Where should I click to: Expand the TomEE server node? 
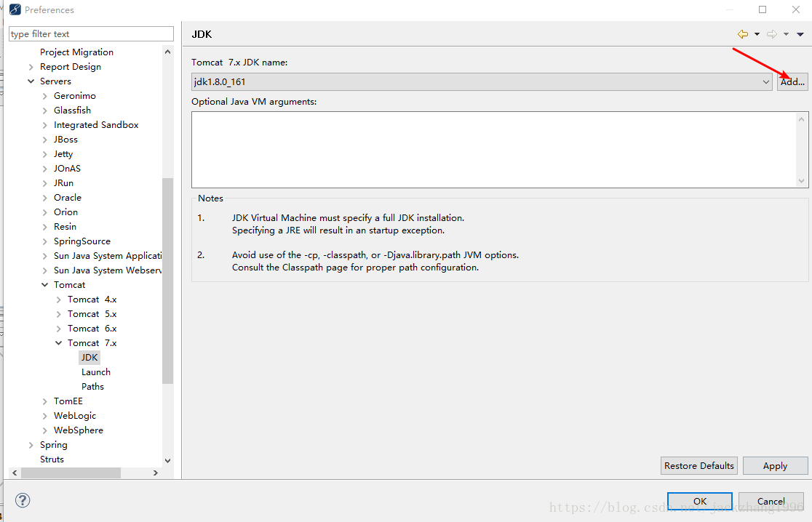pos(44,401)
